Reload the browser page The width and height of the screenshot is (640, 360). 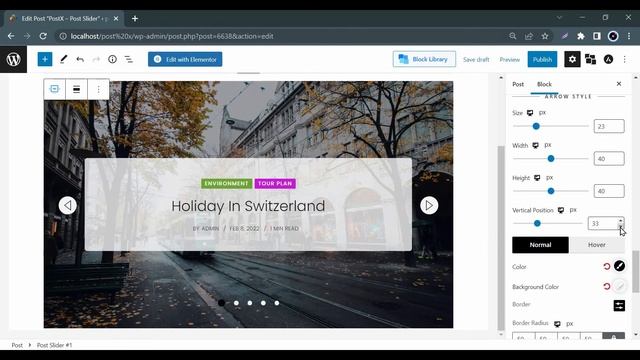(43, 36)
